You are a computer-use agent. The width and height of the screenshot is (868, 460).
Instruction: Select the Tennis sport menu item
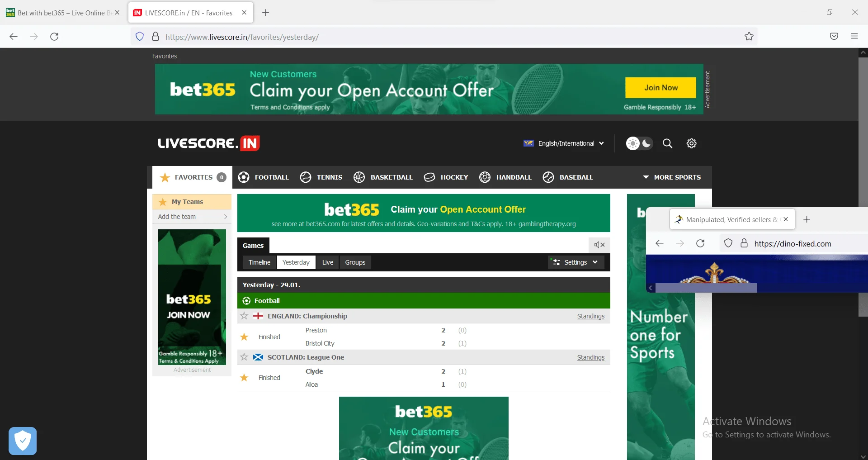pyautogui.click(x=321, y=177)
